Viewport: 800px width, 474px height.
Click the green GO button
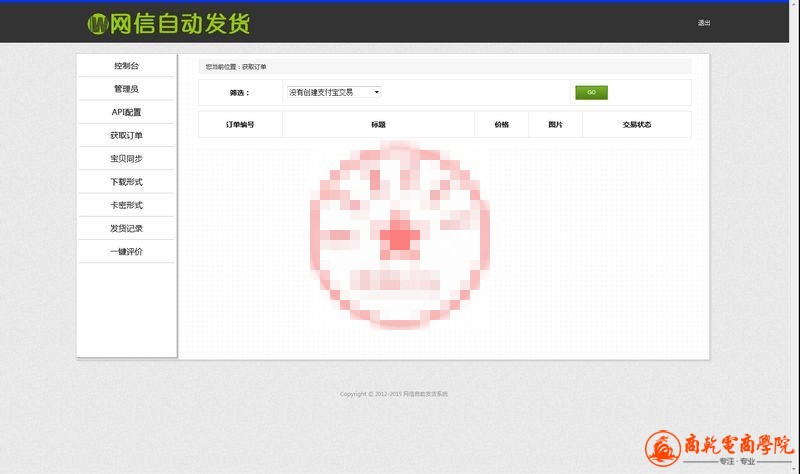point(591,92)
